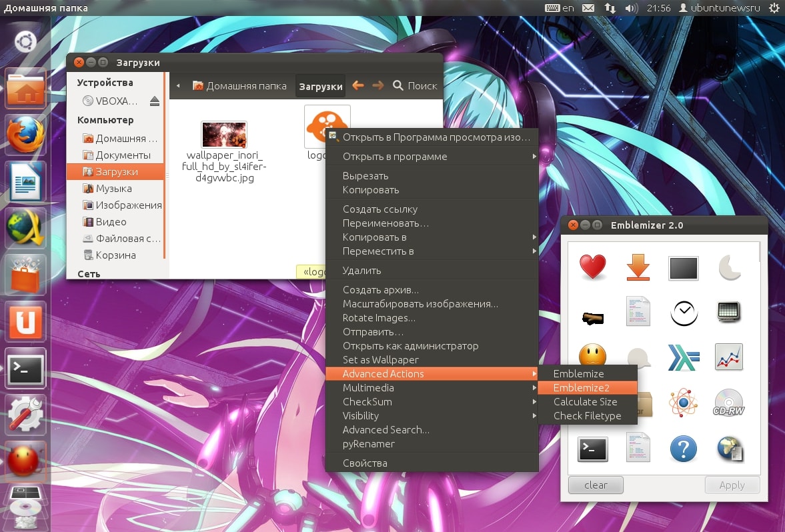Expand the 'Переместить в' submenu
The height and width of the screenshot is (532, 785).
pos(432,251)
